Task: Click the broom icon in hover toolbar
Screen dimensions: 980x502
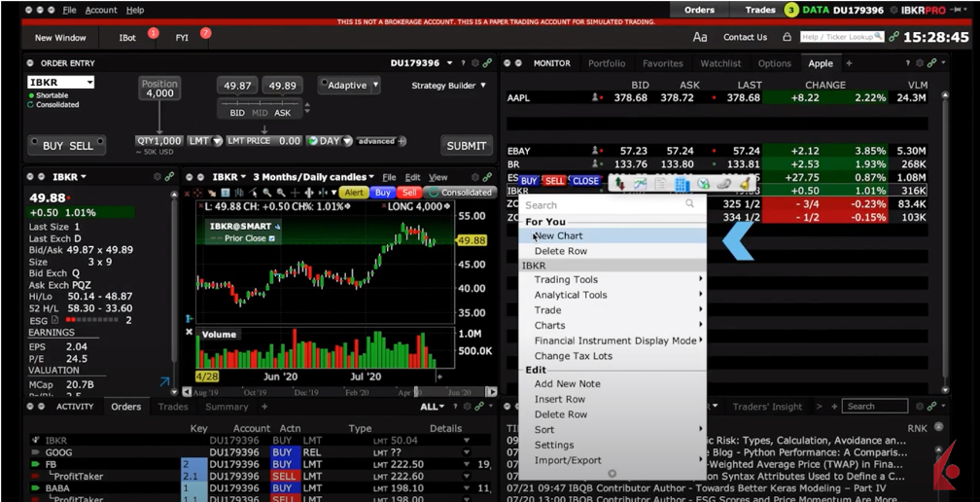Action: click(x=744, y=183)
